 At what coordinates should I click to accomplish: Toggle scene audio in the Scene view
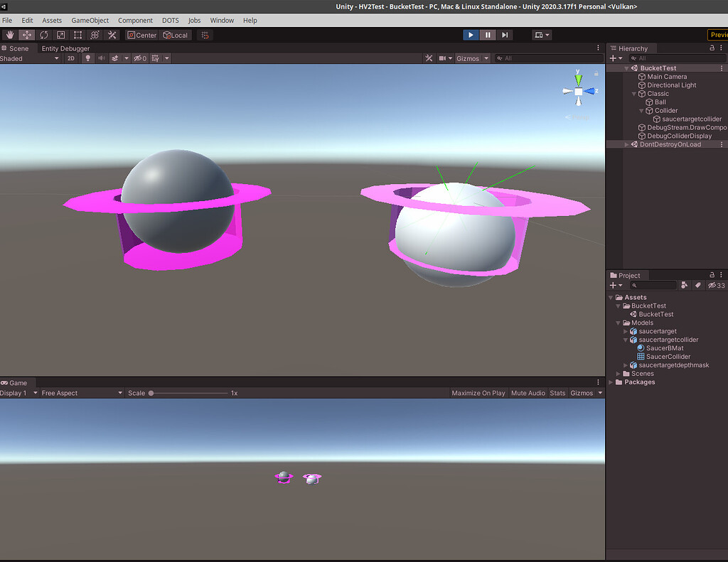[x=102, y=58]
